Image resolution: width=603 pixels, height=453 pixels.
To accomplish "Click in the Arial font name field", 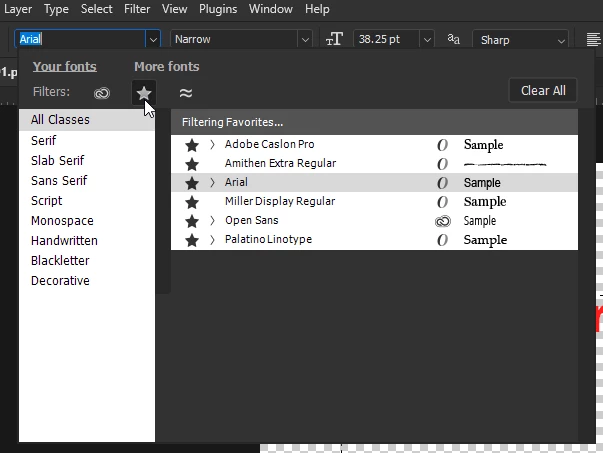I will (x=80, y=39).
